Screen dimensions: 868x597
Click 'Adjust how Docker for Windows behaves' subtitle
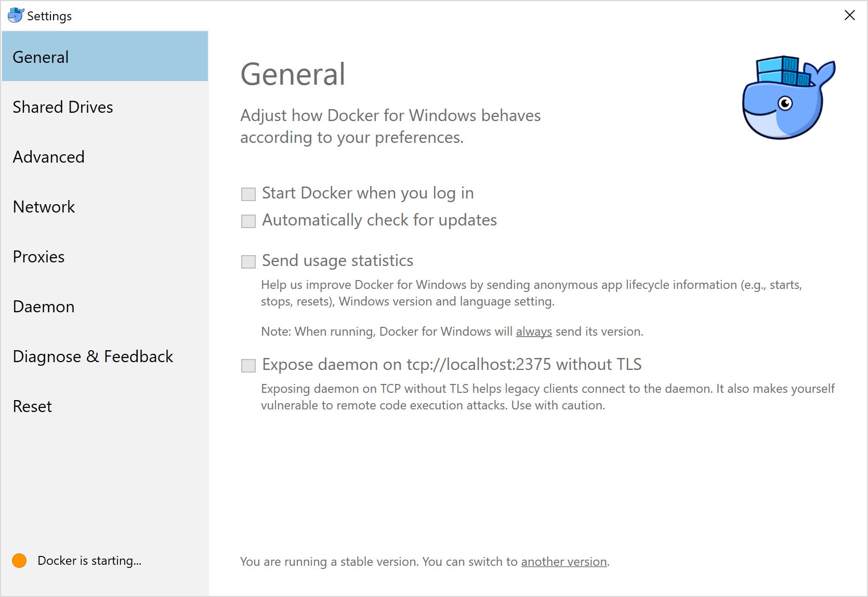coord(390,126)
